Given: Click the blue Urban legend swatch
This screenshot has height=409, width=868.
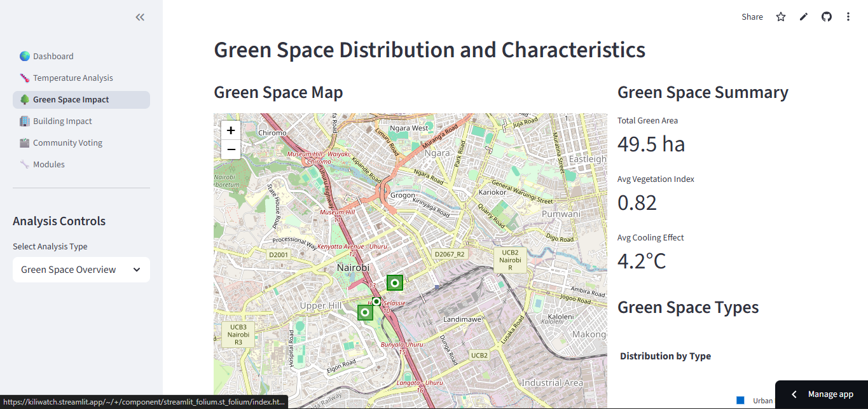Looking at the screenshot, I should click(740, 400).
